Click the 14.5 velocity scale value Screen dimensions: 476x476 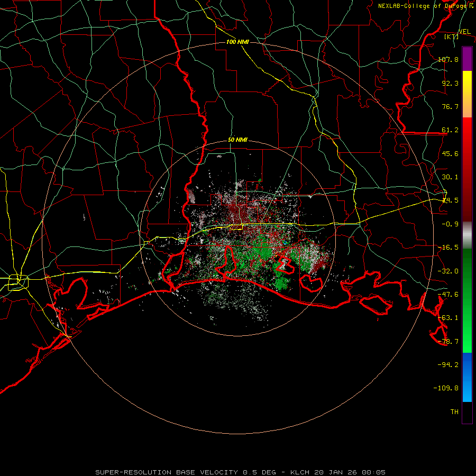tap(450, 200)
